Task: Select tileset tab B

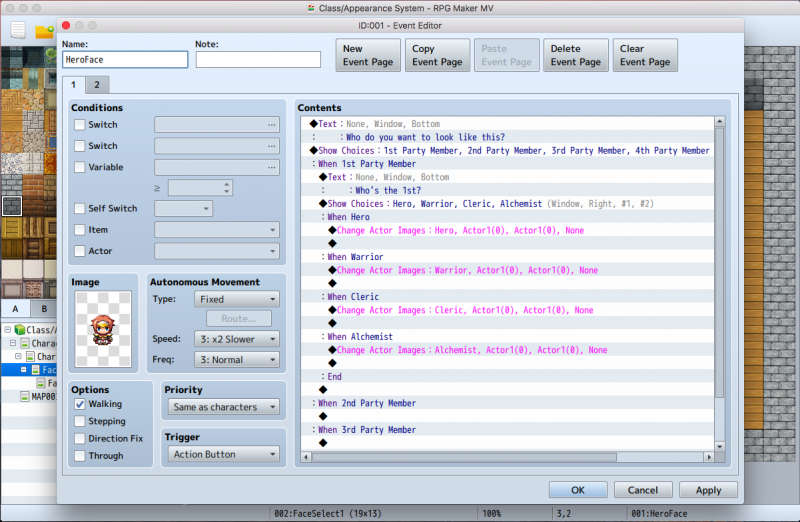Action: point(44,309)
